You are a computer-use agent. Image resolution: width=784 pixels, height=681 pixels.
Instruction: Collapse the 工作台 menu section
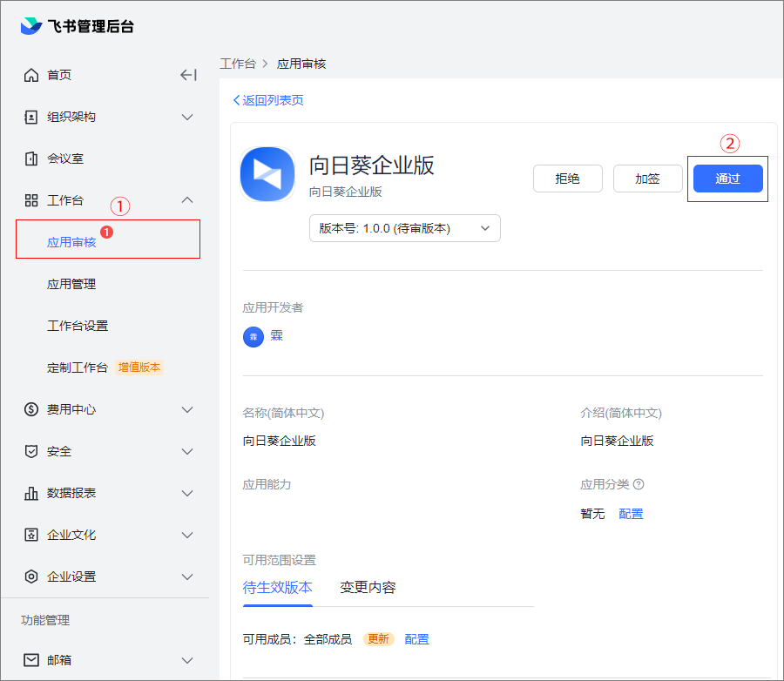tap(187, 200)
